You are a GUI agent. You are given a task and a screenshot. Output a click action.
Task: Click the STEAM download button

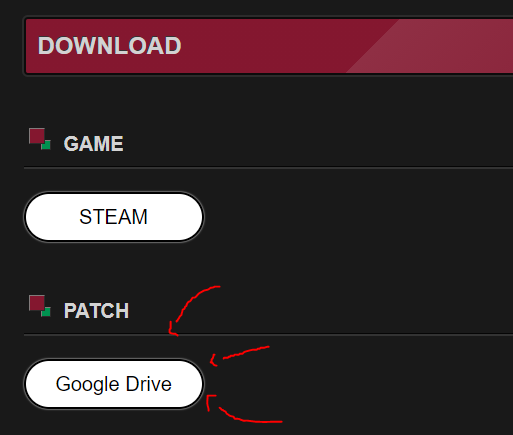coord(114,217)
